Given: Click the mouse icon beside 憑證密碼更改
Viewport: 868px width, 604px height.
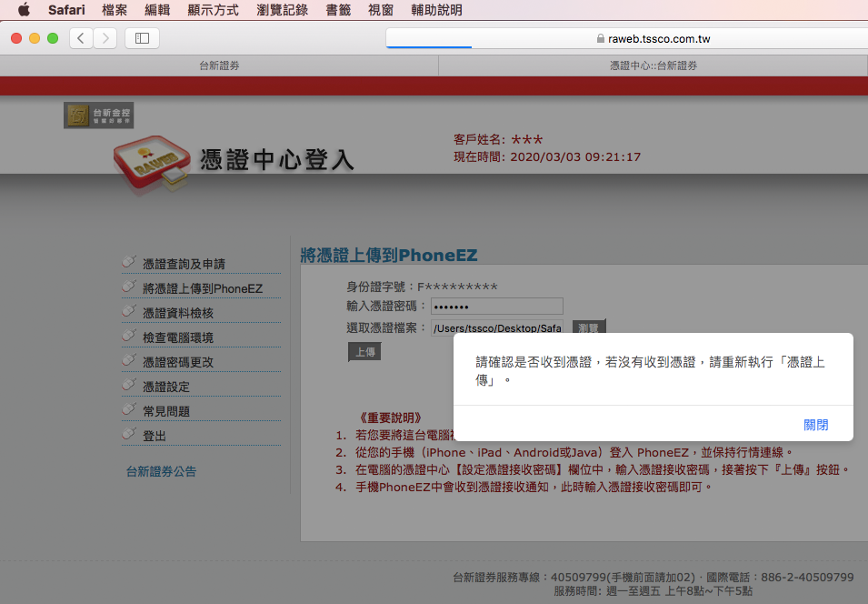Looking at the screenshot, I should tap(129, 359).
